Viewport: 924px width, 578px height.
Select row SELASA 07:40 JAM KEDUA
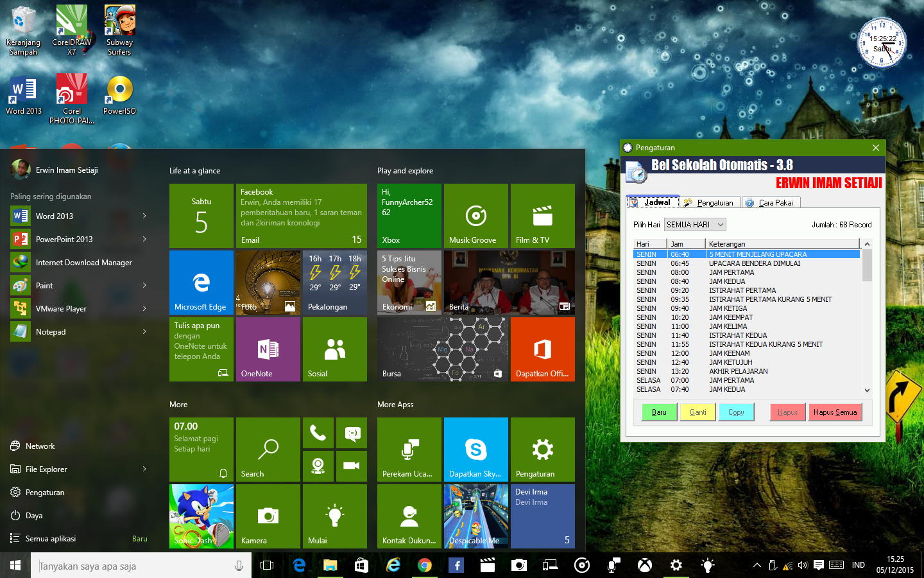click(x=746, y=389)
